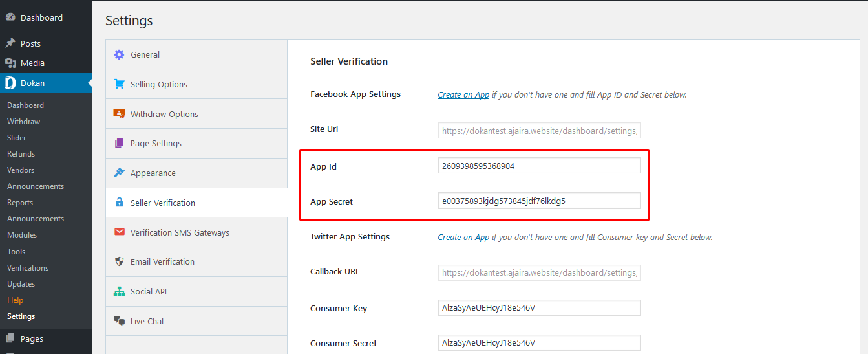Image resolution: width=868 pixels, height=354 pixels.
Task: Open Dokan Dashboard submenu item
Action: (25, 105)
